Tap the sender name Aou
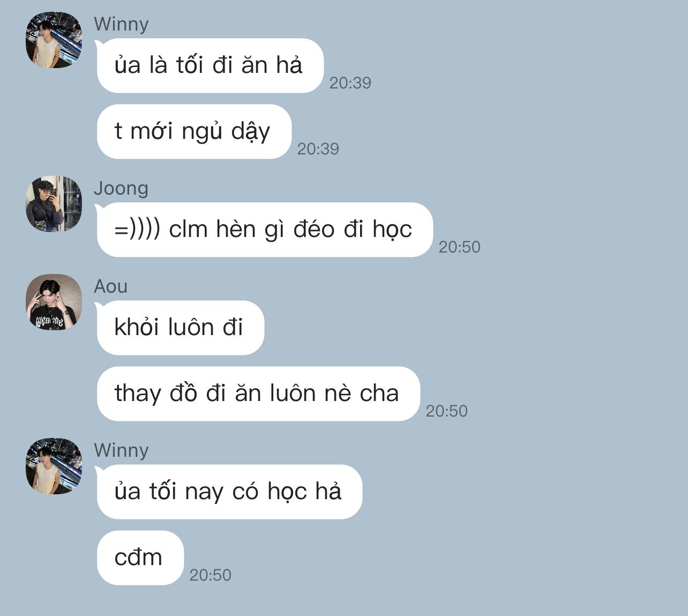 click(111, 286)
